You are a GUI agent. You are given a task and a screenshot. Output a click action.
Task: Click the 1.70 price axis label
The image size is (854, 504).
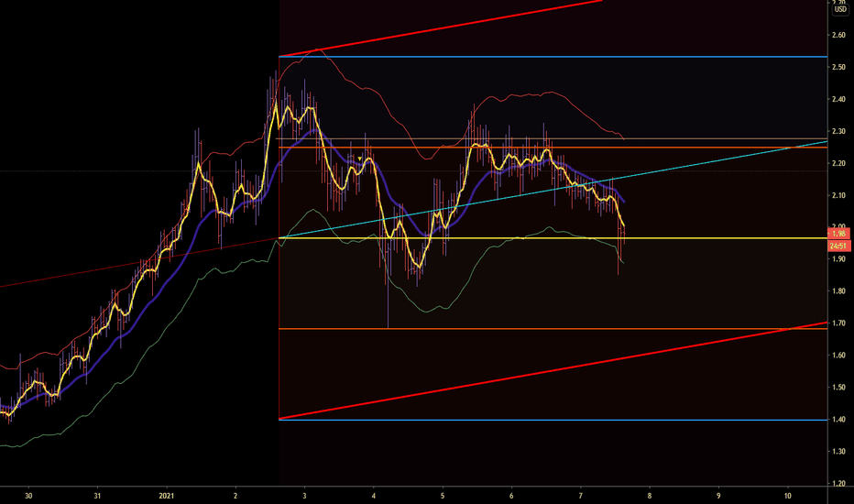click(838, 323)
